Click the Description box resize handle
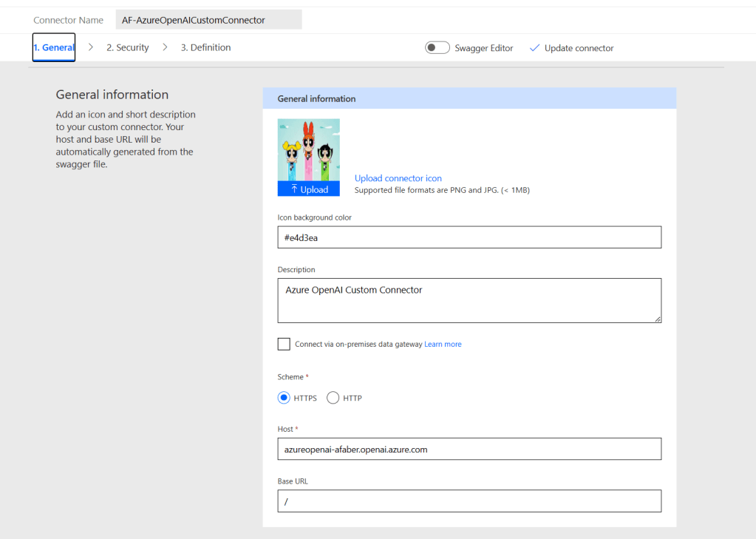The height and width of the screenshot is (539, 756). [657, 319]
